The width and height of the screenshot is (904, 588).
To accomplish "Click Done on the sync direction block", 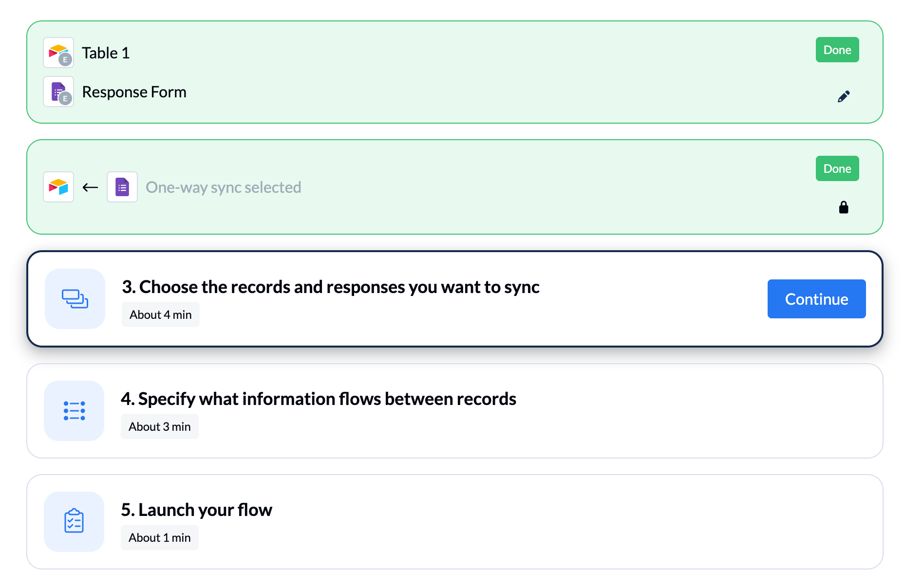I will (x=837, y=168).
